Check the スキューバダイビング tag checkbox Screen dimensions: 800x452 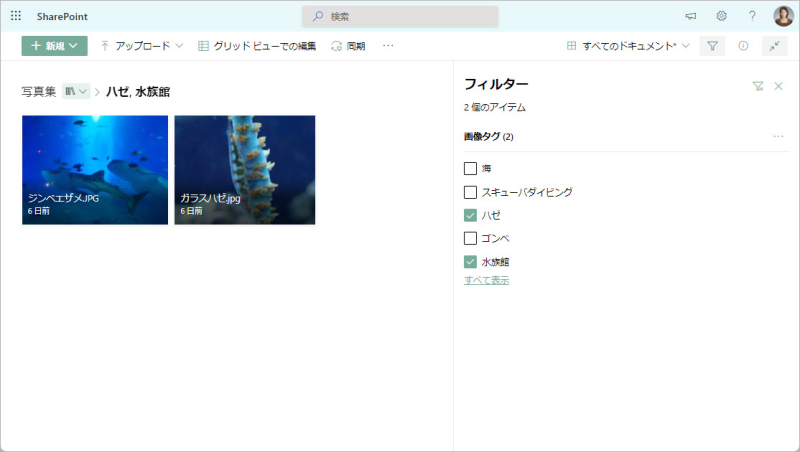click(x=470, y=192)
